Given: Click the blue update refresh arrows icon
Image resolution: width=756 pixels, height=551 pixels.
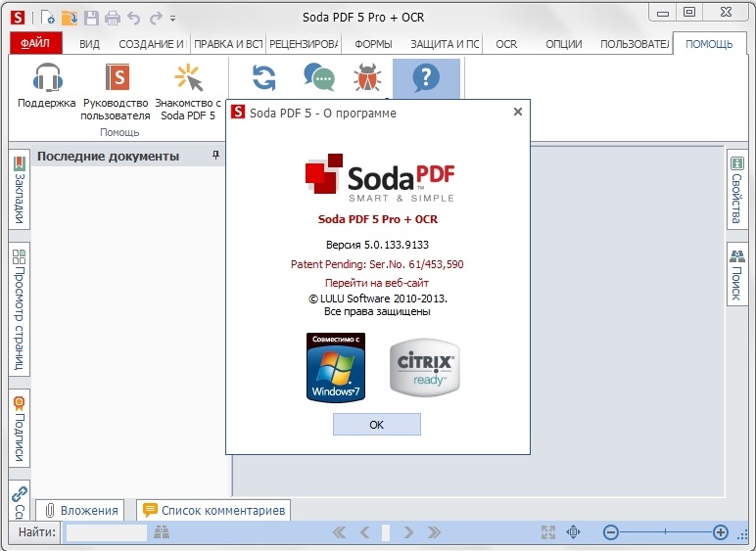Looking at the screenshot, I should point(264,77).
